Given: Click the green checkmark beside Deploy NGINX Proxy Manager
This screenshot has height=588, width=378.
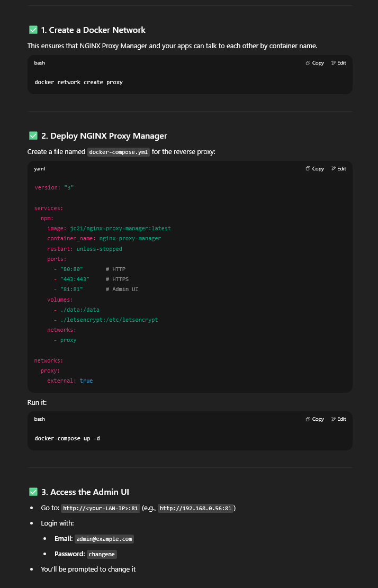Looking at the screenshot, I should point(33,135).
